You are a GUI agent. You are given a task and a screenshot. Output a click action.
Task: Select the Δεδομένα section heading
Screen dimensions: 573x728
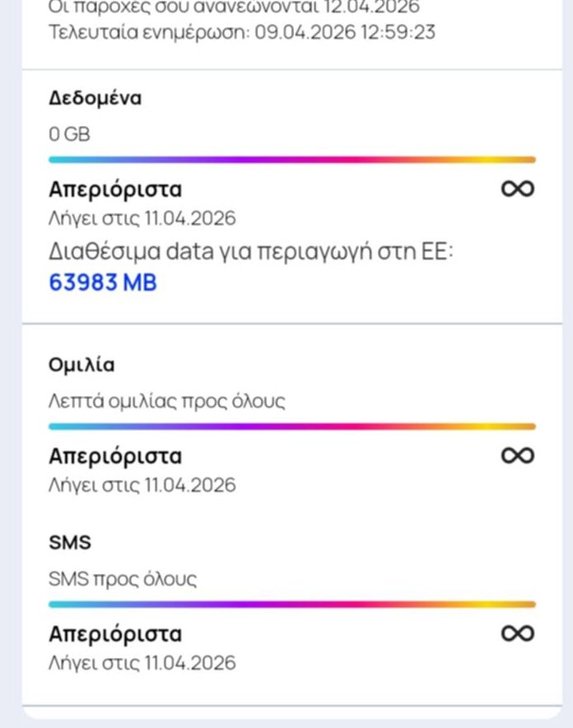click(x=95, y=99)
